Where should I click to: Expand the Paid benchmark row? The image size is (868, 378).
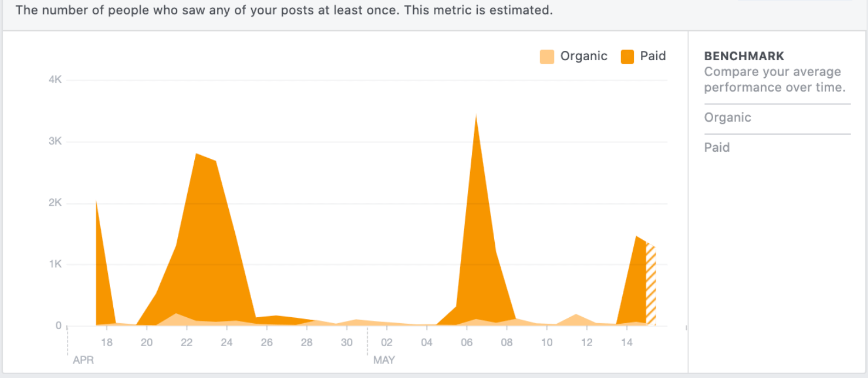point(717,147)
